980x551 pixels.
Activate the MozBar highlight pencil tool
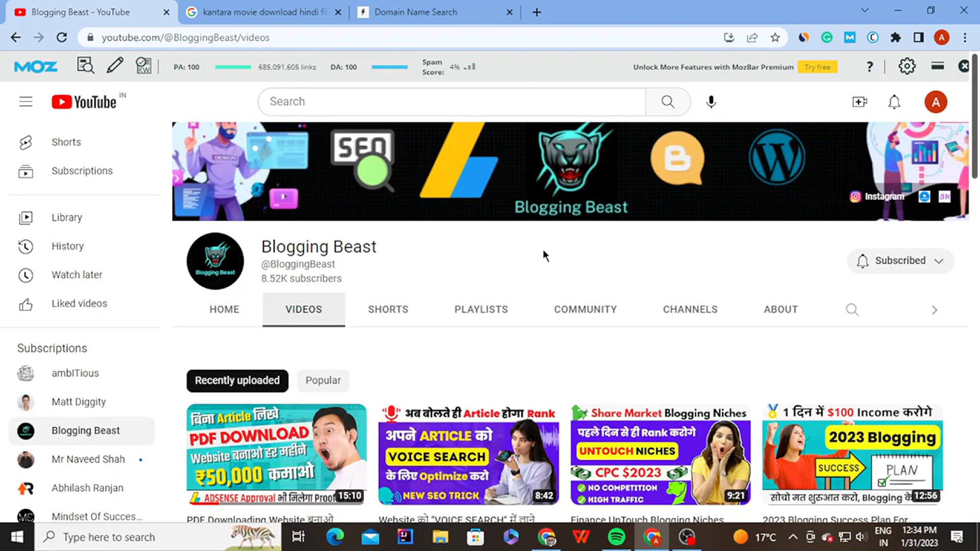tap(115, 66)
